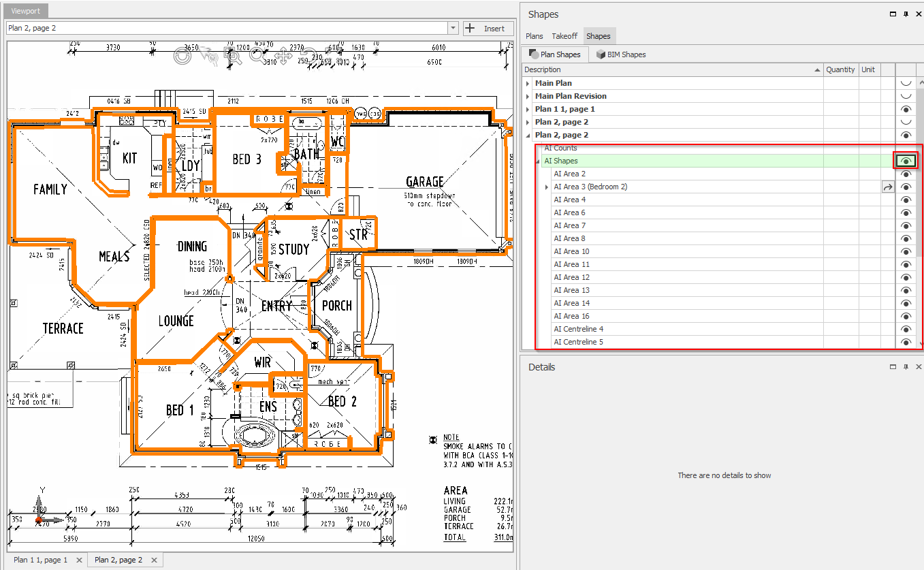Close the Plan 2, page 2 bottom tab
The width and height of the screenshot is (924, 570).
154,560
